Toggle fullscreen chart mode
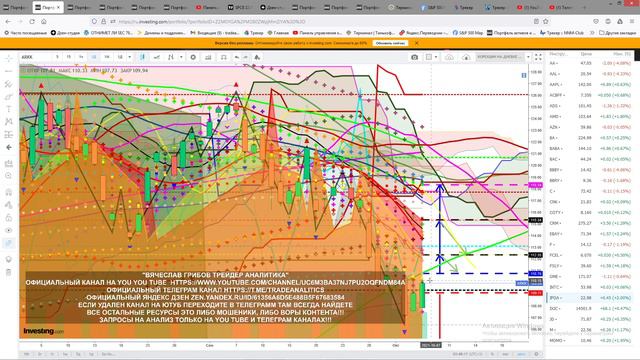Image resolution: width=640 pixels, height=360 pixels. [x=538, y=57]
